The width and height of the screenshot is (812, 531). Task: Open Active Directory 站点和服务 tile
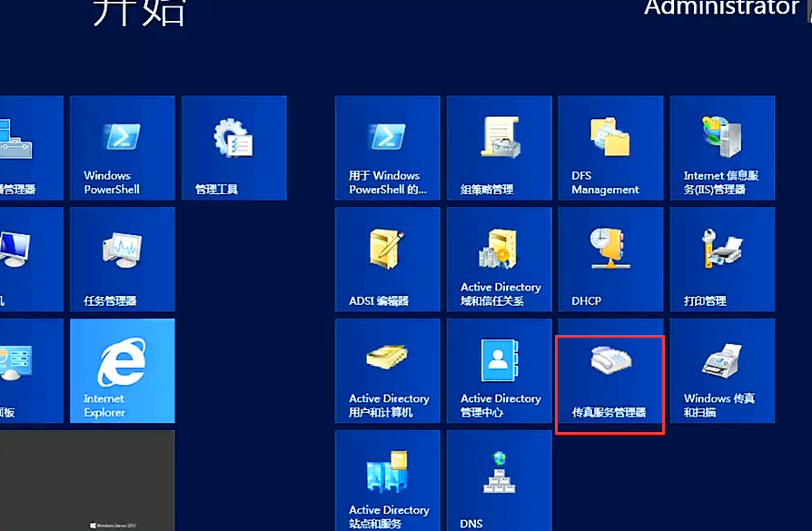(387, 481)
